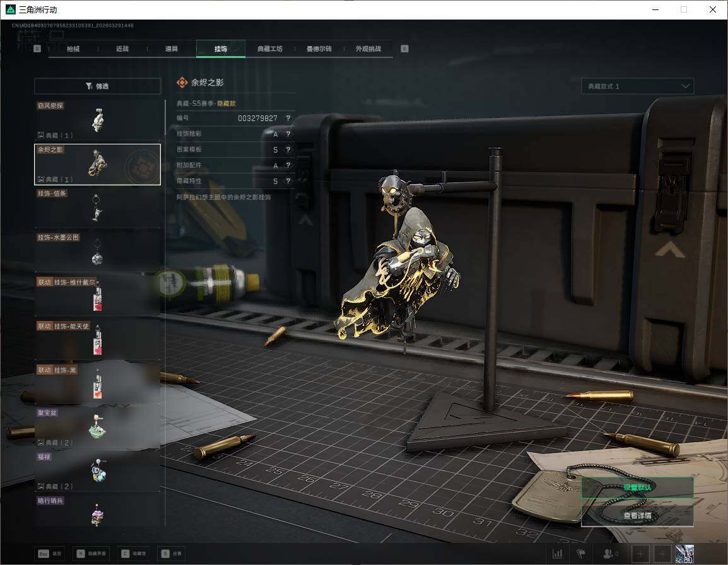Click the 典藏 (2) icon under 福禄

coord(41,486)
